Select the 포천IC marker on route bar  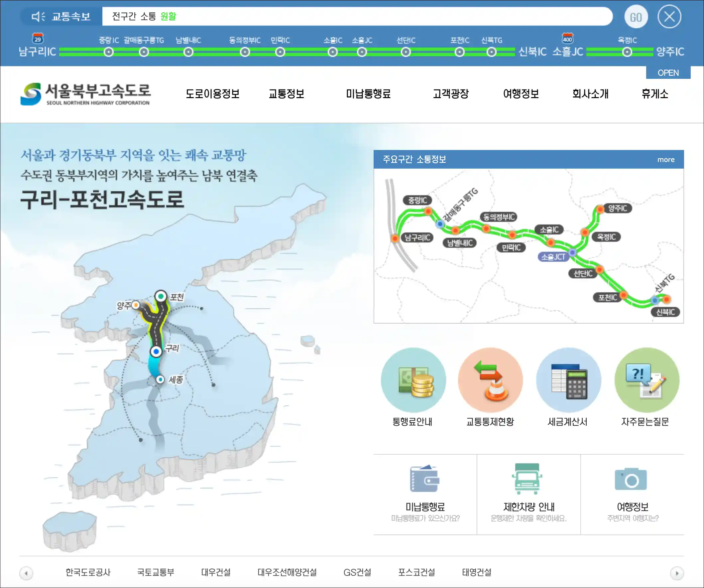pos(460,52)
